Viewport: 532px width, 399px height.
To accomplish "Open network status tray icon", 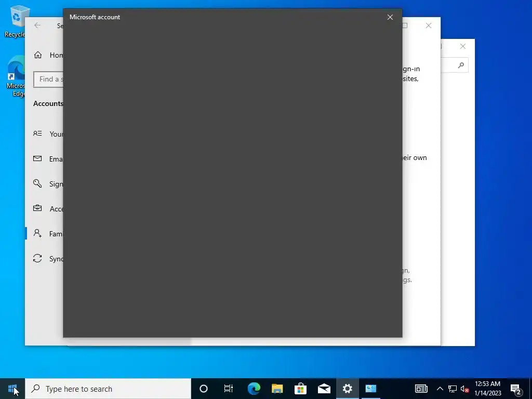I will point(453,389).
